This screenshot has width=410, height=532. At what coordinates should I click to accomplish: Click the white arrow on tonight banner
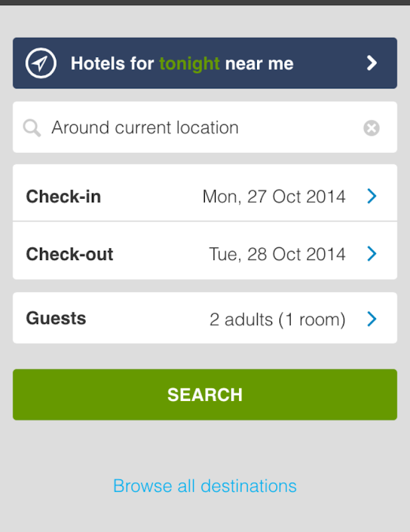click(x=371, y=63)
